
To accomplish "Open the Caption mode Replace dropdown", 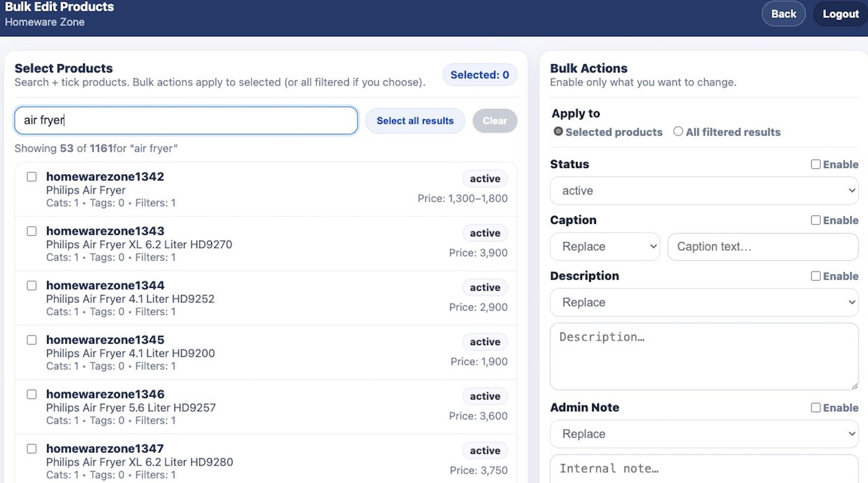I will click(x=604, y=247).
